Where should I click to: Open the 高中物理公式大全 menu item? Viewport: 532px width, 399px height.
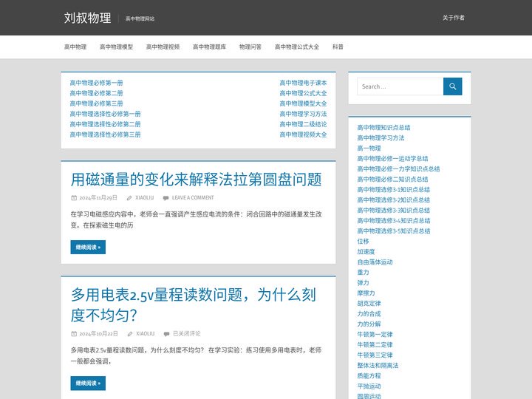[297, 47]
